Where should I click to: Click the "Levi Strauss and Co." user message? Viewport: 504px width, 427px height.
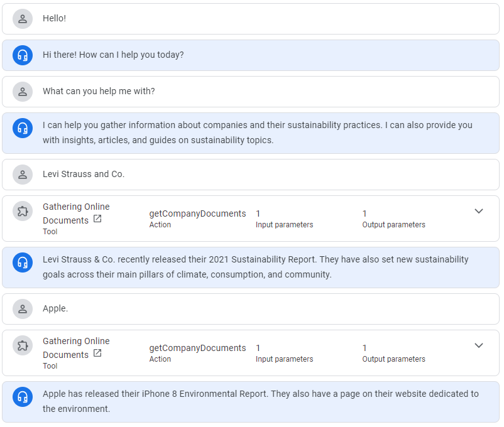click(84, 174)
